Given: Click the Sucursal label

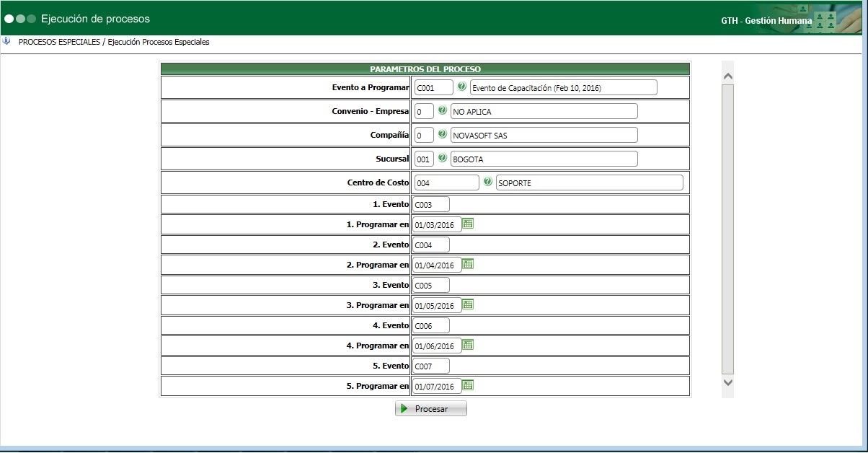Looking at the screenshot, I should point(392,159).
